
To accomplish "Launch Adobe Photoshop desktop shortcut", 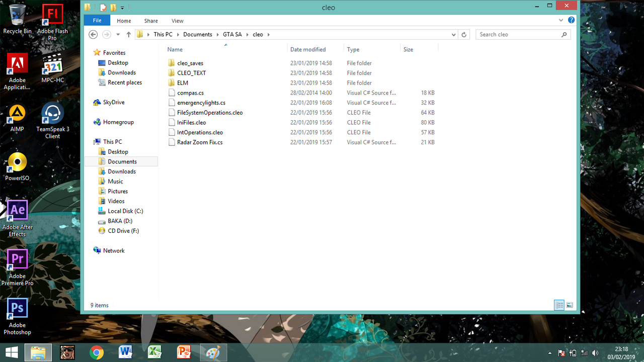I will [x=17, y=317].
